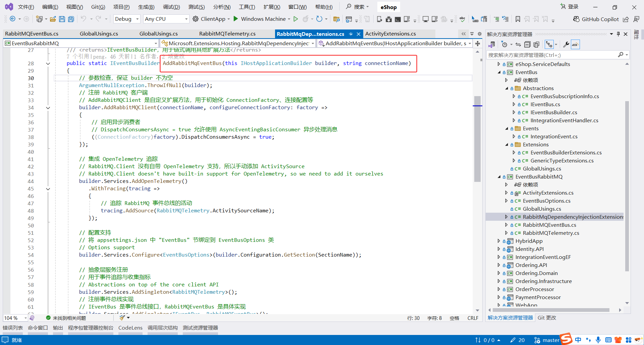Click the Solution Explorer vertical scrollbar thumb
Viewport: 644px width, 345px height.
coord(627,186)
